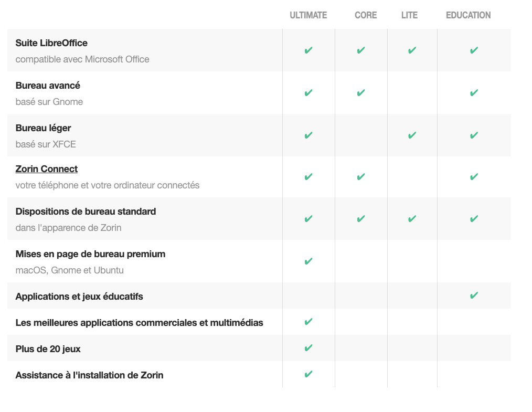The image size is (532, 412).
Task: Click the Zorin Connect link
Action: pos(47,169)
